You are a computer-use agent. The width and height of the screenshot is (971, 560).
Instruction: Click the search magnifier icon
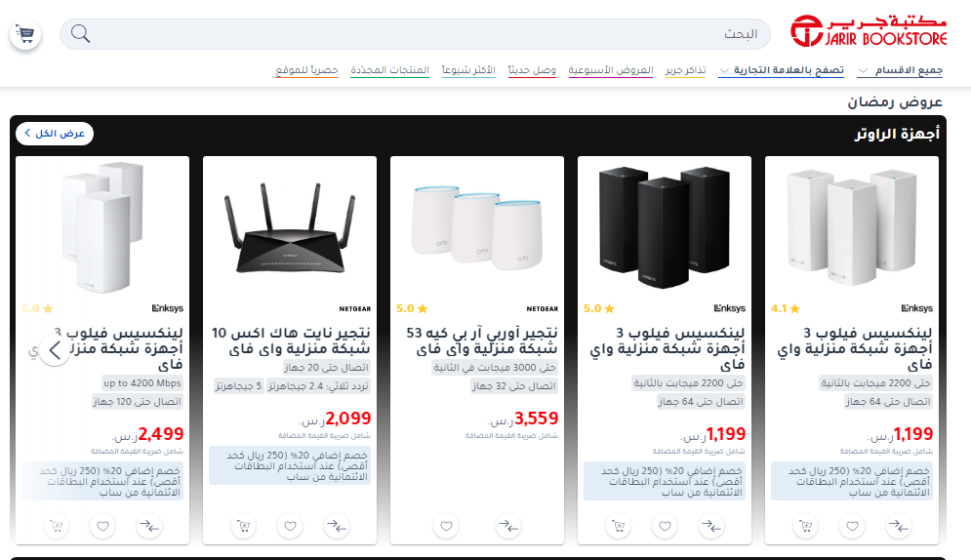[80, 33]
